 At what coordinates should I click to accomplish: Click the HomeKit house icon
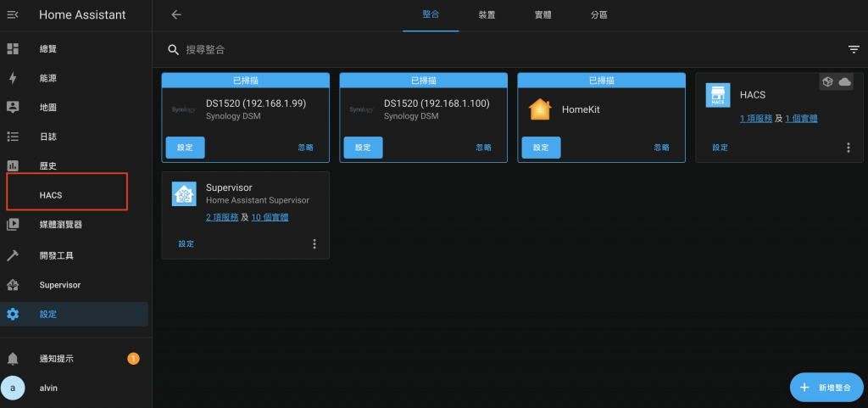[540, 109]
